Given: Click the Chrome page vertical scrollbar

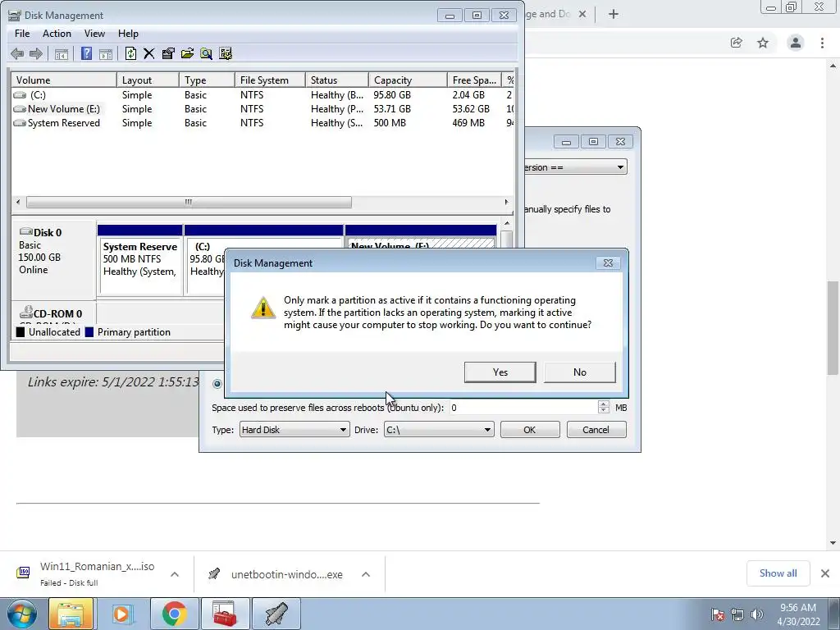Looking at the screenshot, I should (x=833, y=328).
